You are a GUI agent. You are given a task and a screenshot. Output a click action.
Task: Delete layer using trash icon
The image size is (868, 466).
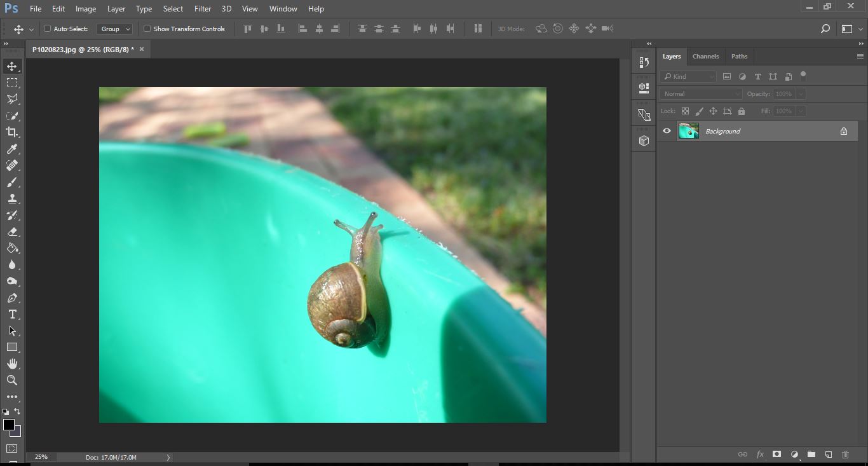845,455
